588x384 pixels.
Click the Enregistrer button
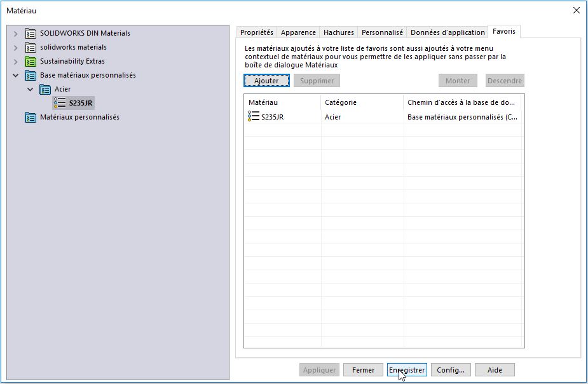coord(406,370)
